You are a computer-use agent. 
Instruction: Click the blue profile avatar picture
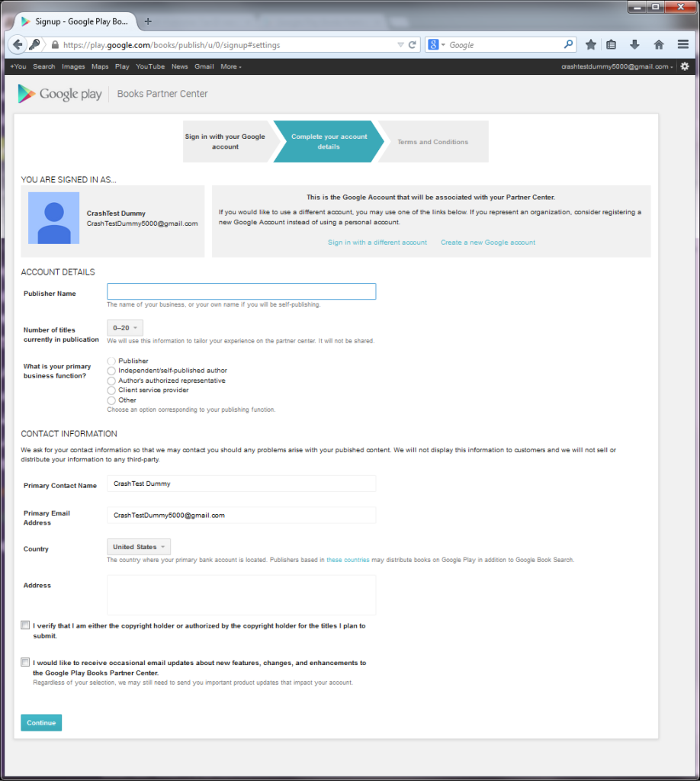[x=54, y=218]
